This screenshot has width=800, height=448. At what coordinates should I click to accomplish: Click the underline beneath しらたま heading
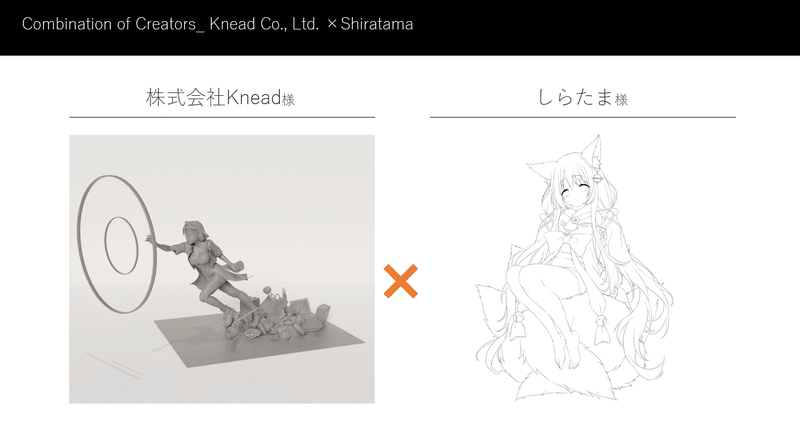583,117
